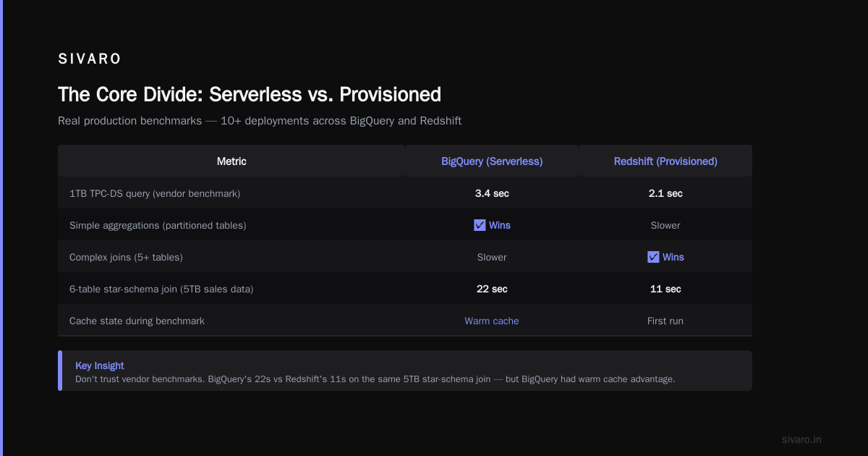Image resolution: width=868 pixels, height=456 pixels.
Task: Click the checkmark icon in the Complex joins row
Action: [x=653, y=257]
